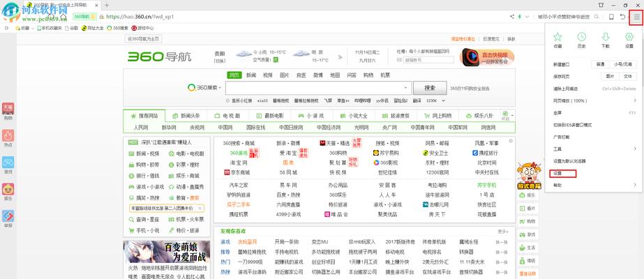Image resolution: width=644 pixels, height=279 pixels.
Task: Click 图片 save webpage button
Action: [610, 76]
